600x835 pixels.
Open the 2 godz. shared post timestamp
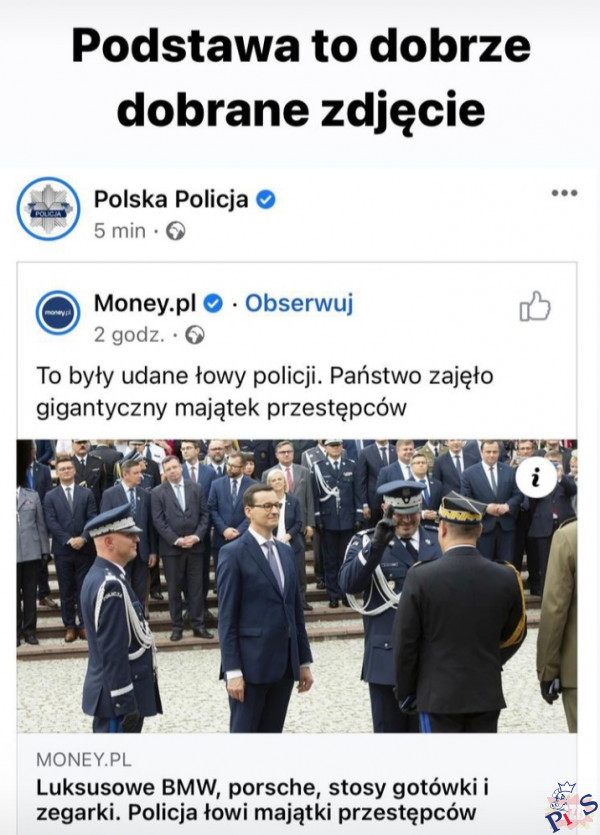[129, 335]
